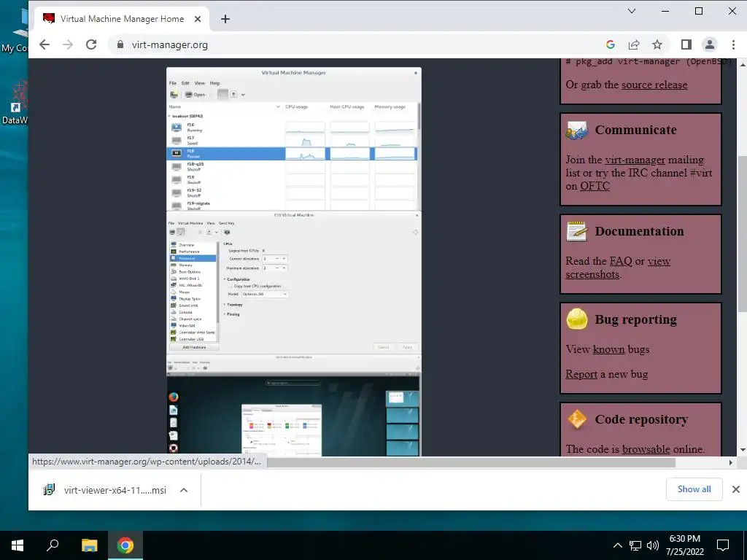Click Show all downloads
Screen dimensions: 747x560
(694, 489)
